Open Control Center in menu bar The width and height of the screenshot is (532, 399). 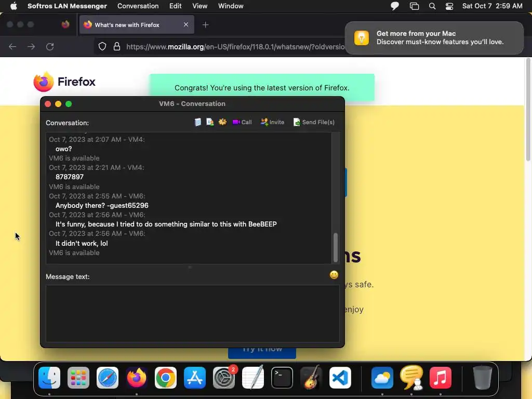[x=449, y=6]
